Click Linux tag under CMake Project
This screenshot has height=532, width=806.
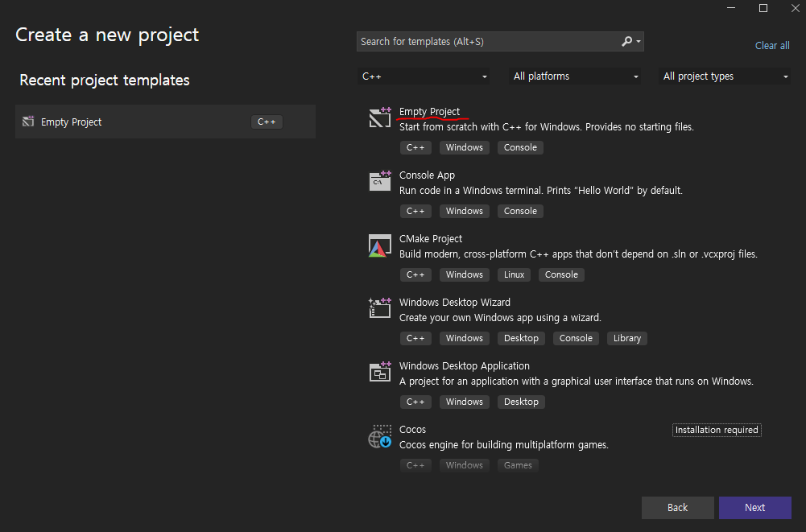pyautogui.click(x=514, y=274)
